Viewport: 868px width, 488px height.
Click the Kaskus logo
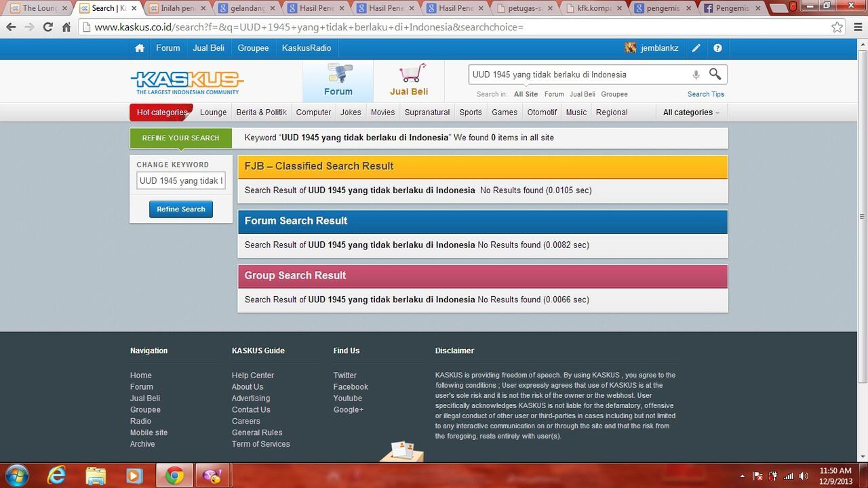click(186, 82)
